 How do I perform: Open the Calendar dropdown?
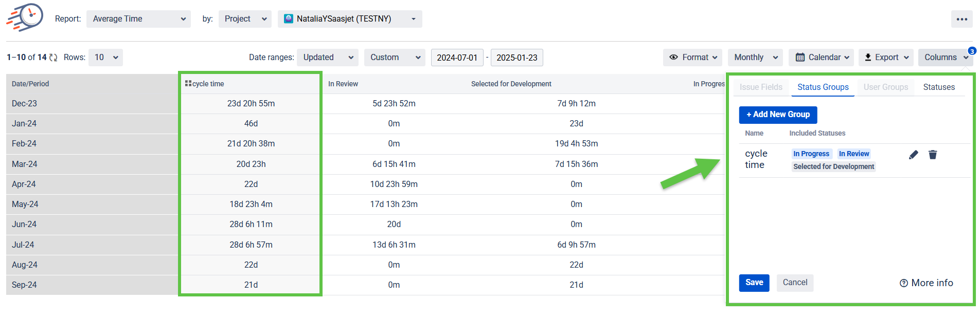click(821, 58)
